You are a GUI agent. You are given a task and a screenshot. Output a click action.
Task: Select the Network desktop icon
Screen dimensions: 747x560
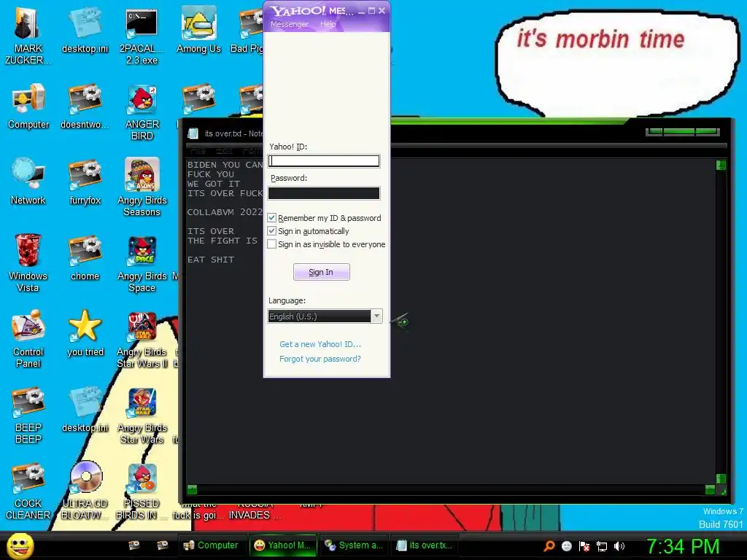(x=28, y=182)
